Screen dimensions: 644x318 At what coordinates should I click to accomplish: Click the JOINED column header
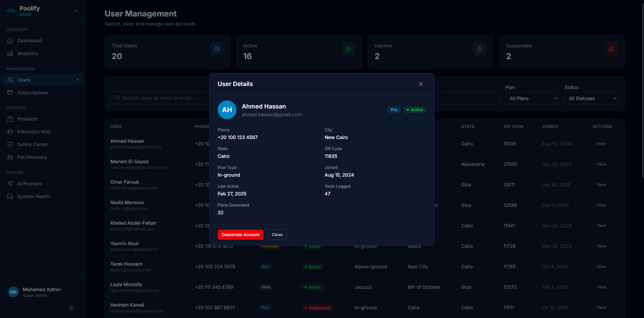pos(550,127)
